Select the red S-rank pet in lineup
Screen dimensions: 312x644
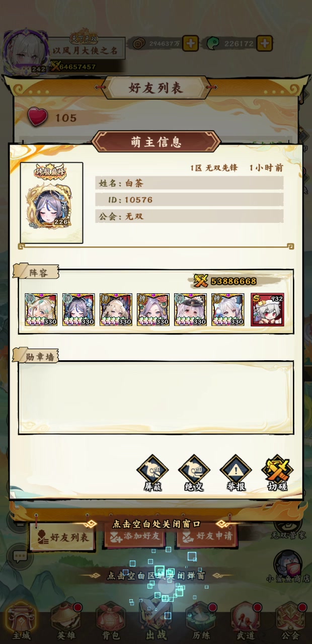[x=267, y=310]
